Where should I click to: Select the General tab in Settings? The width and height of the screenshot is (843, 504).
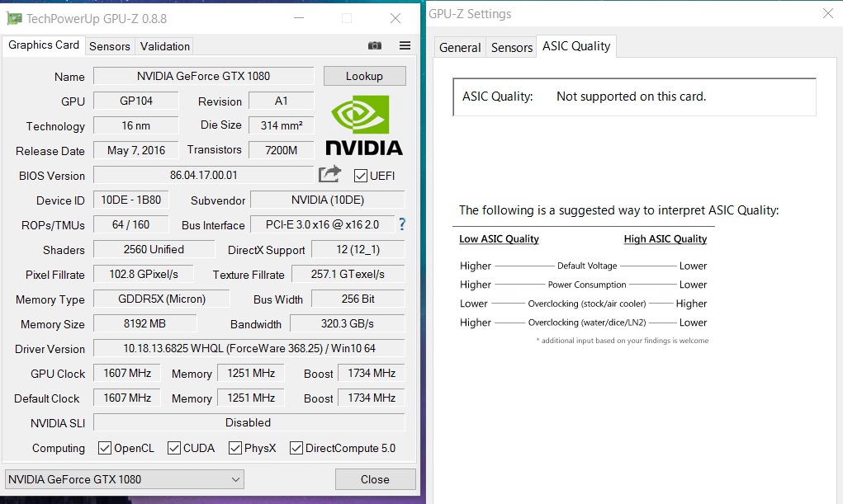[x=460, y=47]
